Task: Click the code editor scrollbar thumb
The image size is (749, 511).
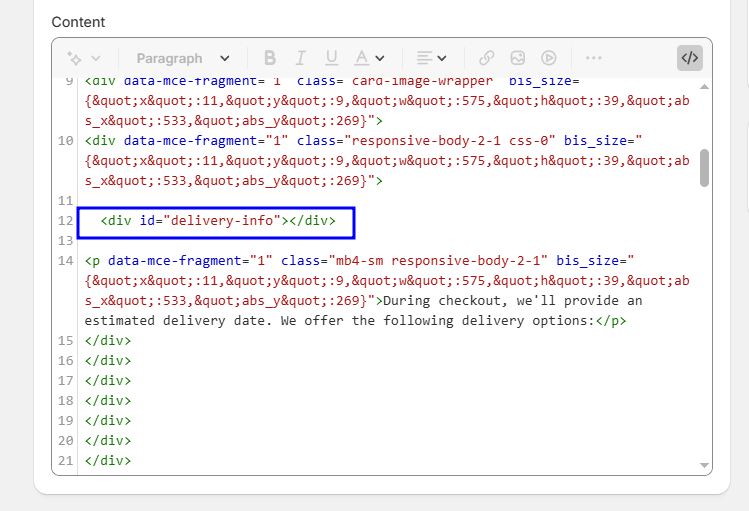Action: point(704,168)
